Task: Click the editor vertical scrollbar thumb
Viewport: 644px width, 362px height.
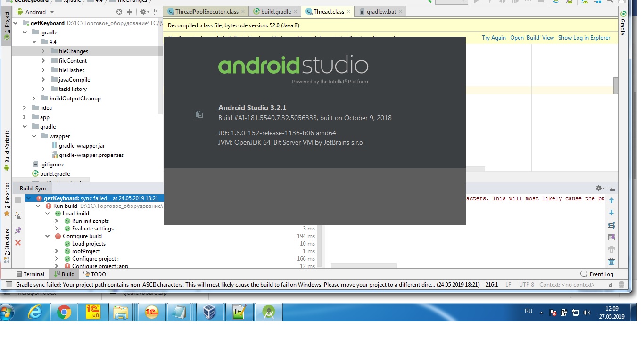Action: [616, 86]
